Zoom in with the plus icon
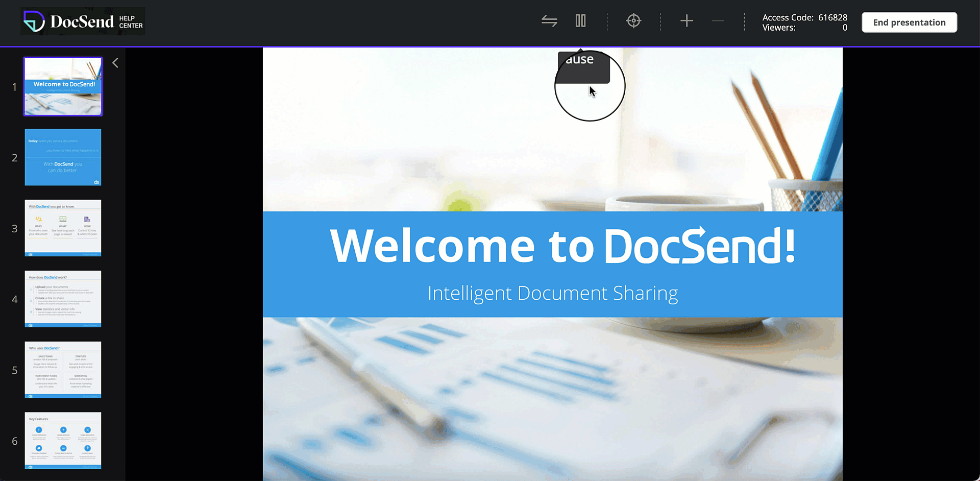The height and width of the screenshot is (481, 980). point(687,21)
